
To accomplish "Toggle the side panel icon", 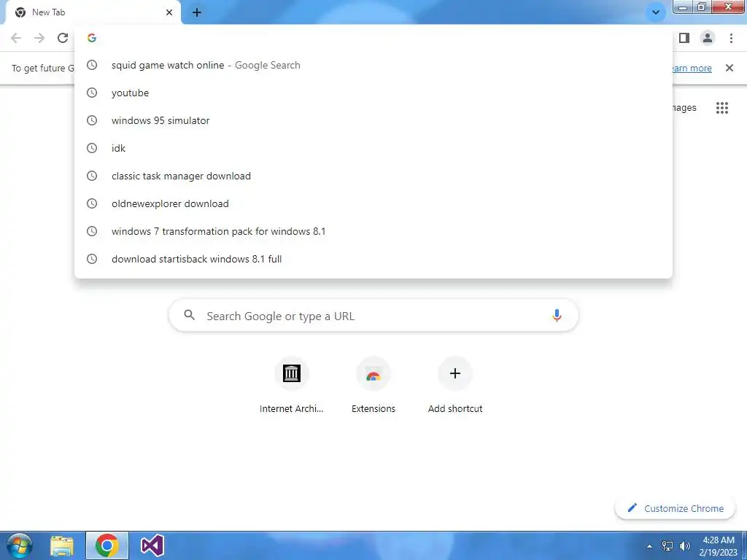I will pyautogui.click(x=684, y=38).
